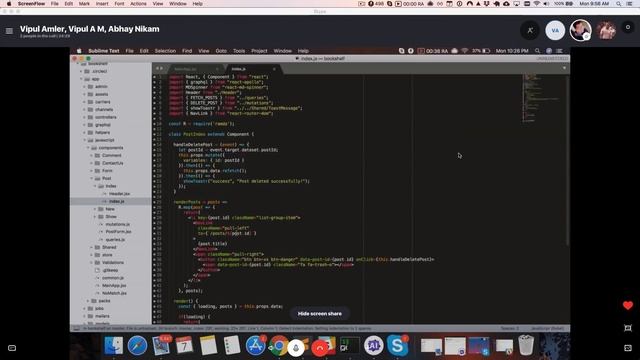Click the editor vertical scrollbar
The height and width of the screenshot is (360, 640).
(x=567, y=160)
